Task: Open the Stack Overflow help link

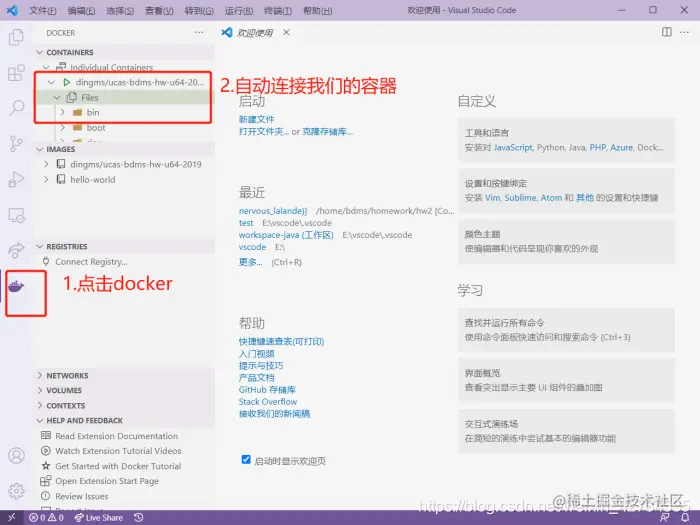Action: click(268, 402)
